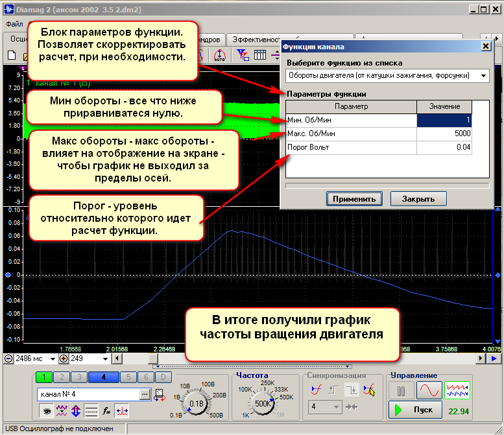Click Применить button

354,199
